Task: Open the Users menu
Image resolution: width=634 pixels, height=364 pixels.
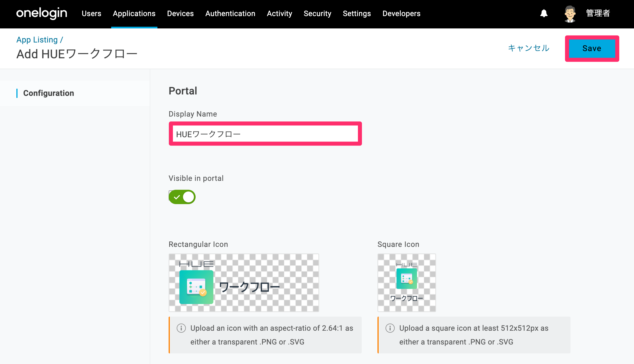Action: coord(91,13)
